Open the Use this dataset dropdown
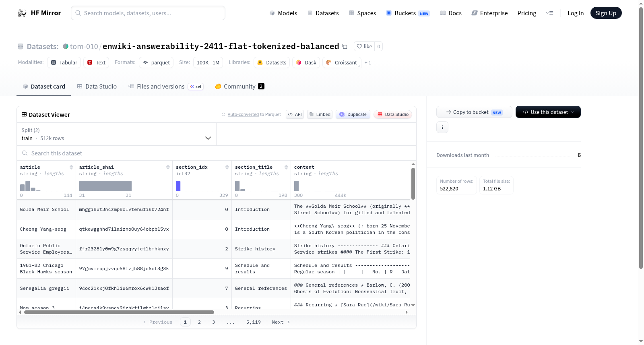 pyautogui.click(x=548, y=112)
